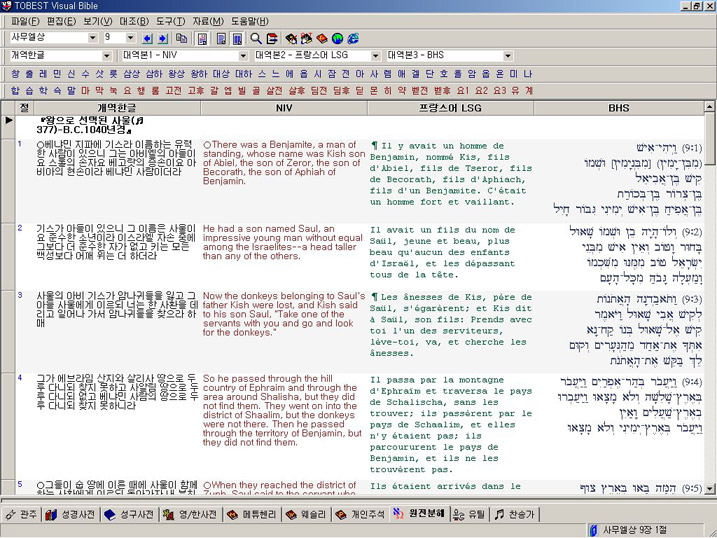
Task: Open the 웨슬리 commentary tab
Action: pos(305,515)
